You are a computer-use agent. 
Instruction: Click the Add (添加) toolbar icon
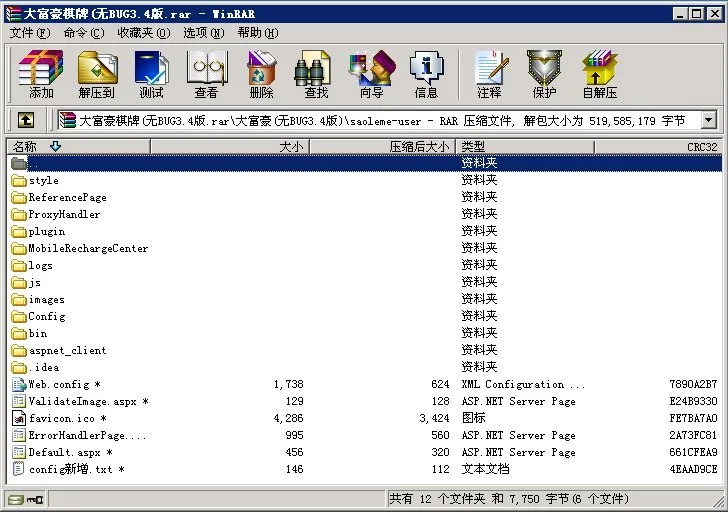41,74
